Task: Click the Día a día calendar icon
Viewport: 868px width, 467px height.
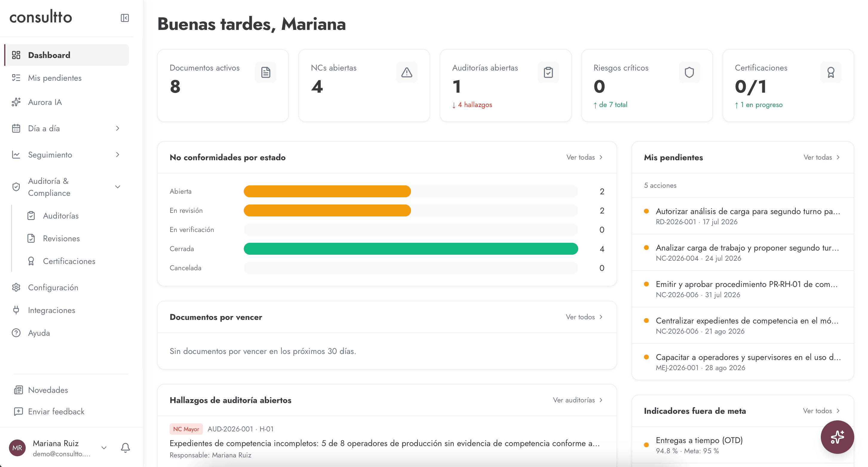Action: coord(16,129)
